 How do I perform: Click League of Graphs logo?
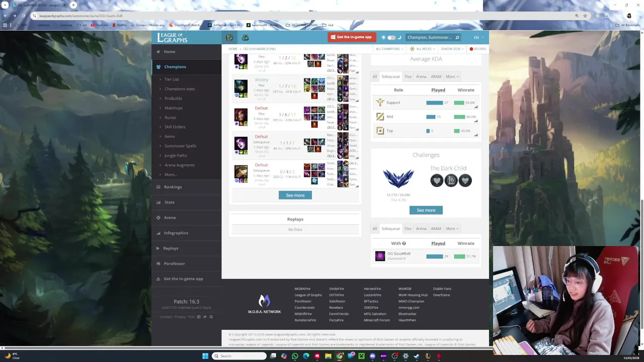click(x=172, y=38)
